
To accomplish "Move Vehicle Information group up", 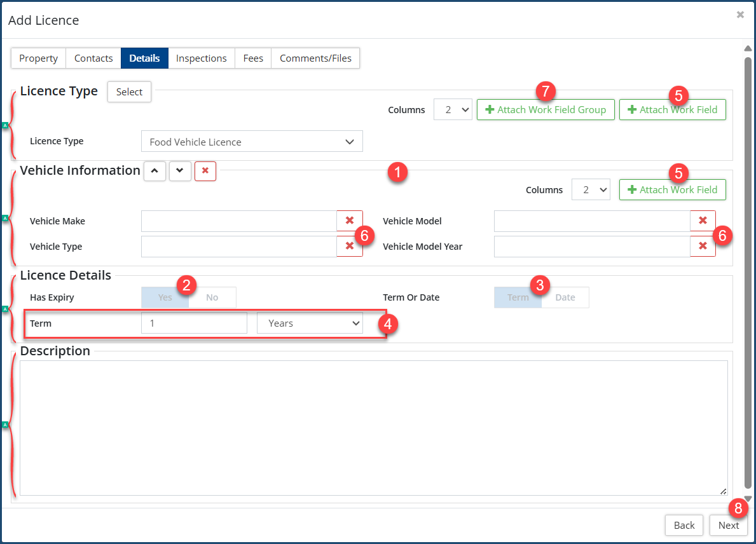I will click(x=155, y=171).
